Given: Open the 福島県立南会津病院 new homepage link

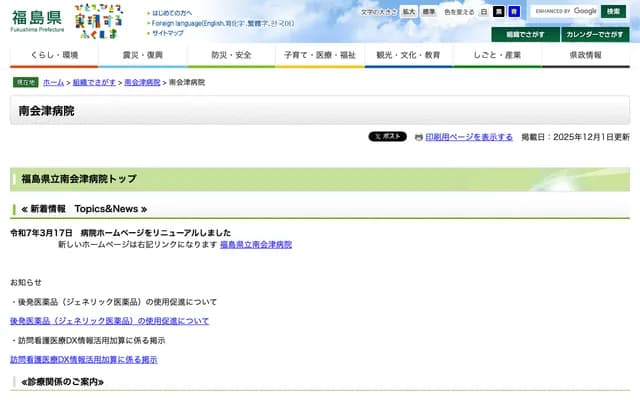Looking at the screenshot, I should 256,244.
